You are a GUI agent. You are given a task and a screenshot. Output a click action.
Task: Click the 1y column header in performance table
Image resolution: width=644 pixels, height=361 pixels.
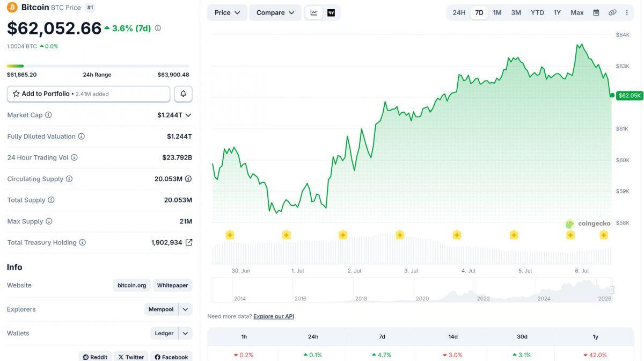pyautogui.click(x=596, y=337)
